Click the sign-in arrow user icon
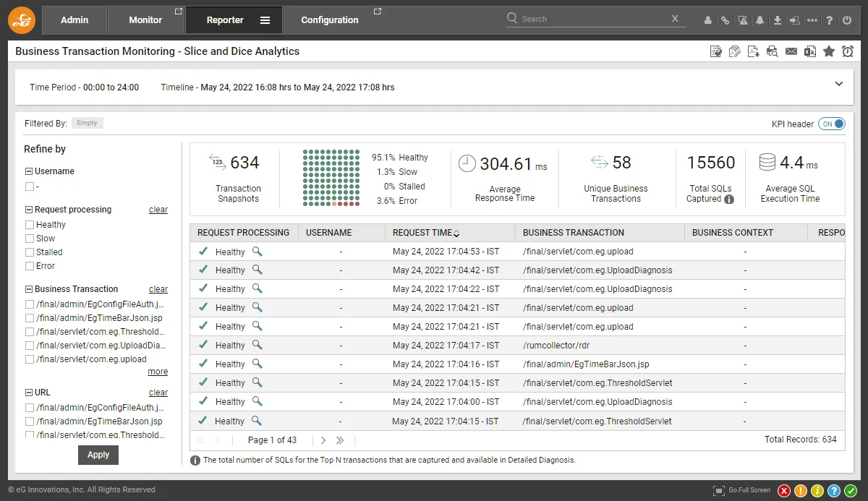Viewport: 868px width, 501px height. coord(794,21)
